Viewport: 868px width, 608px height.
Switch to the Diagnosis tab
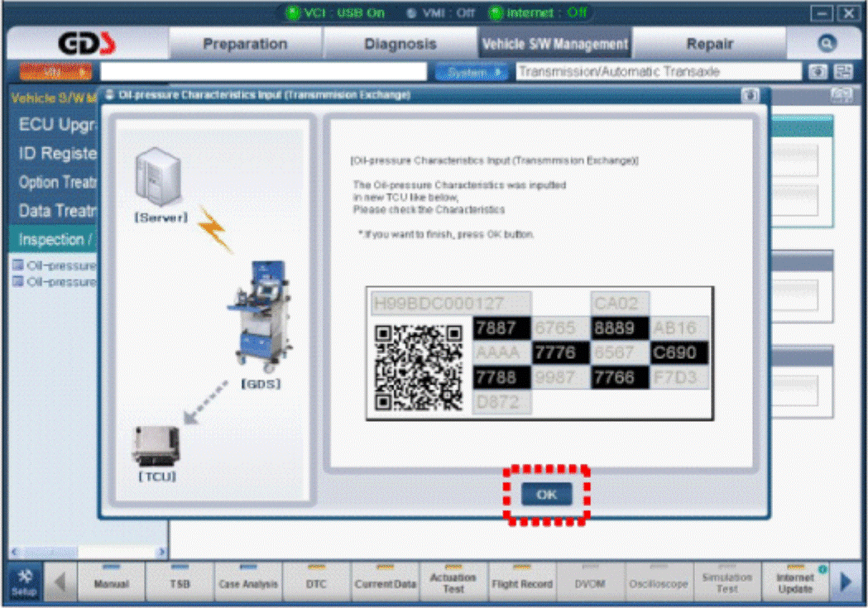[x=400, y=44]
